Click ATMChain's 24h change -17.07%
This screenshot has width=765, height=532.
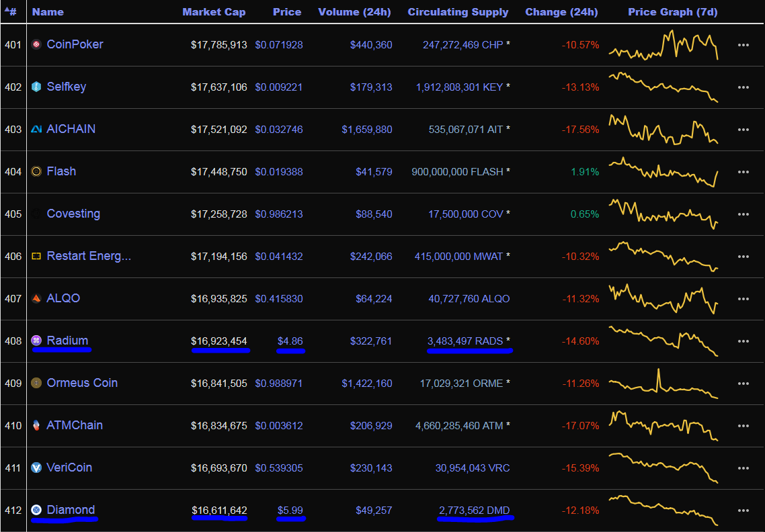click(581, 426)
